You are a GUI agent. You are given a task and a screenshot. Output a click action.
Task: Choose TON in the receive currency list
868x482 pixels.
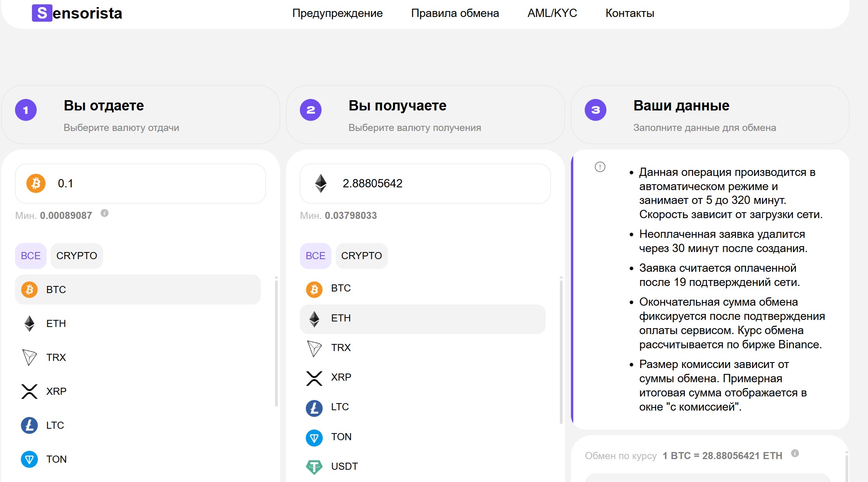(x=341, y=437)
